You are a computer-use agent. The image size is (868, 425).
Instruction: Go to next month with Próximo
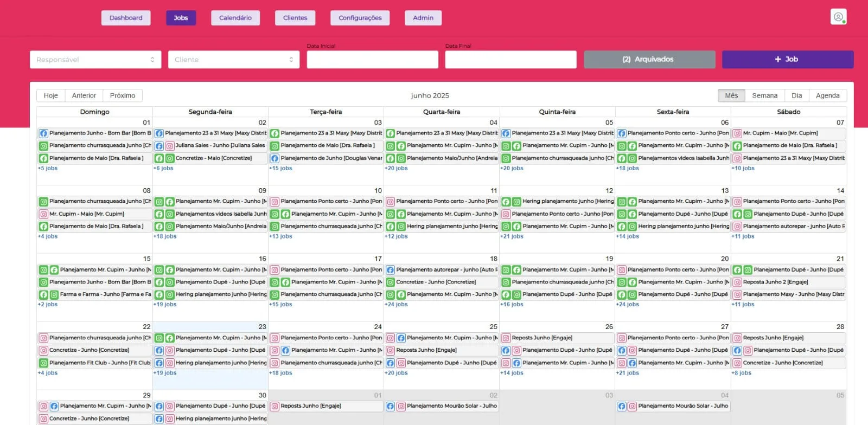tap(123, 95)
